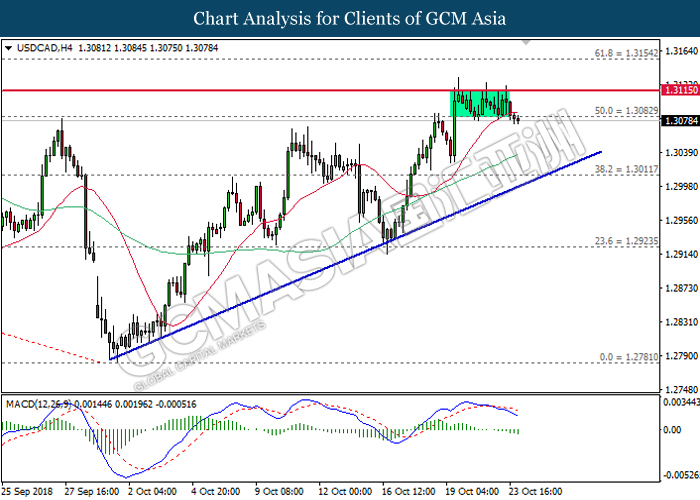Click the 25 Sep 2018 date label
Image resolution: width=700 pixels, height=500 pixels.
tap(29, 492)
